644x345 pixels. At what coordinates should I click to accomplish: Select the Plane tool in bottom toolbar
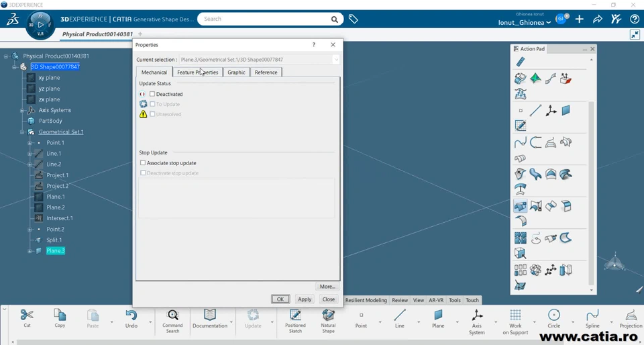pyautogui.click(x=438, y=315)
